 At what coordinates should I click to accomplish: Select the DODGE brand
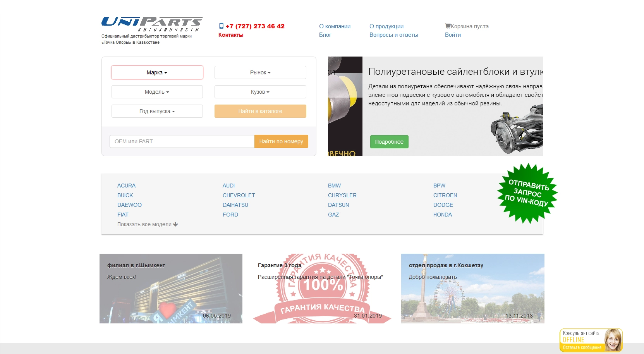tap(443, 205)
